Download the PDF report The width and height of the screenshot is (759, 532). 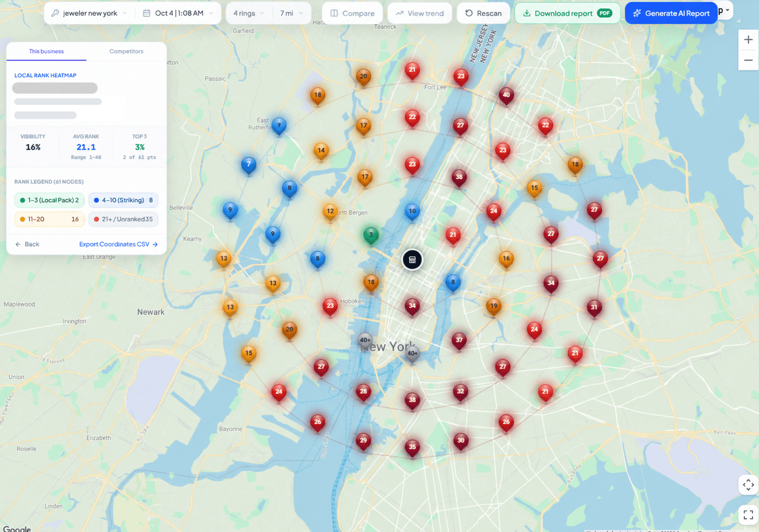(567, 13)
